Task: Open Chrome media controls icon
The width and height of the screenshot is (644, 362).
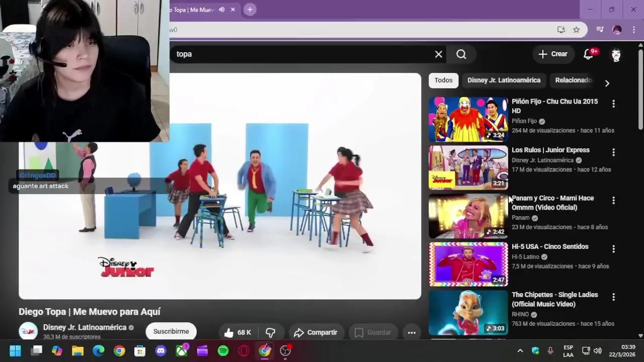Action: pyautogui.click(x=600, y=30)
